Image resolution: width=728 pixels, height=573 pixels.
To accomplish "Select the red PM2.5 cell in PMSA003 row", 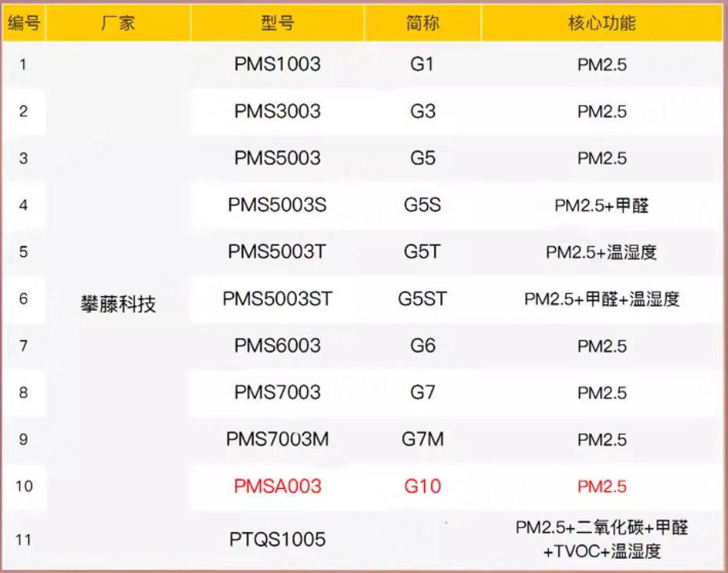I will [x=602, y=486].
